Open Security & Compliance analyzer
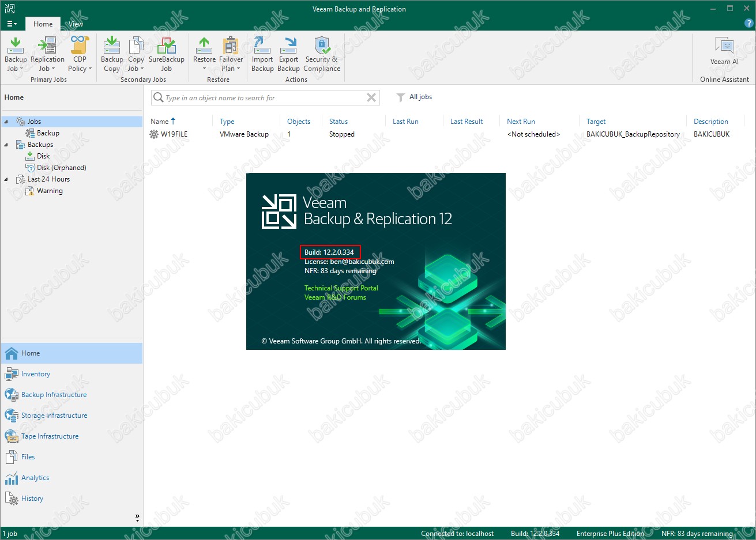Screen dimensions: 756x540 pos(322,54)
